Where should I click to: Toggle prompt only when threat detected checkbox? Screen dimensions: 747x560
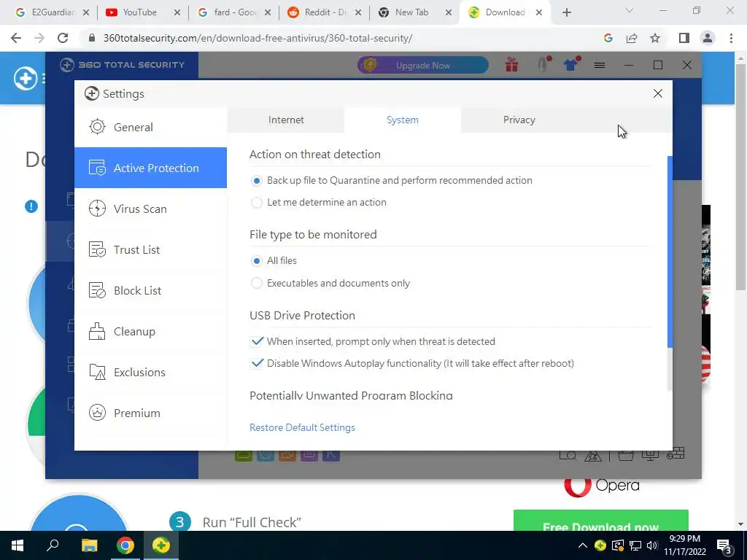tap(257, 341)
